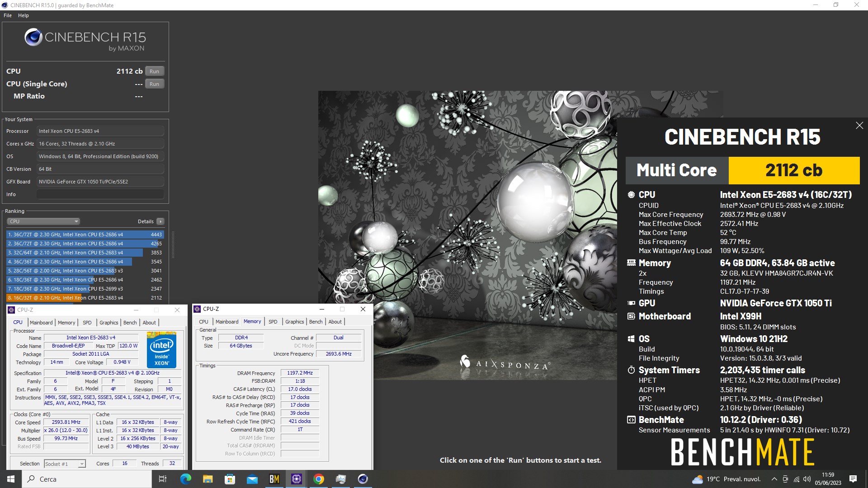
Task: Open the Mail app from the taskbar
Action: tap(252, 479)
